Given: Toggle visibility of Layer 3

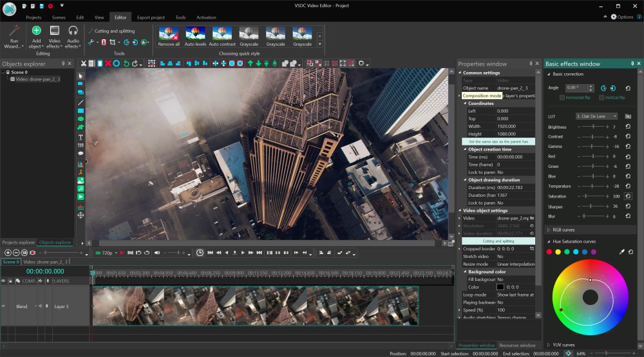Looking at the screenshot, I should tap(4, 307).
